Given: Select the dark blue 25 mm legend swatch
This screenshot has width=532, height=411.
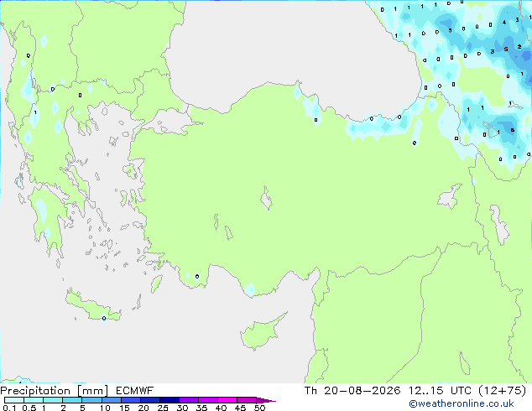Looking at the screenshot, I should (170, 400).
